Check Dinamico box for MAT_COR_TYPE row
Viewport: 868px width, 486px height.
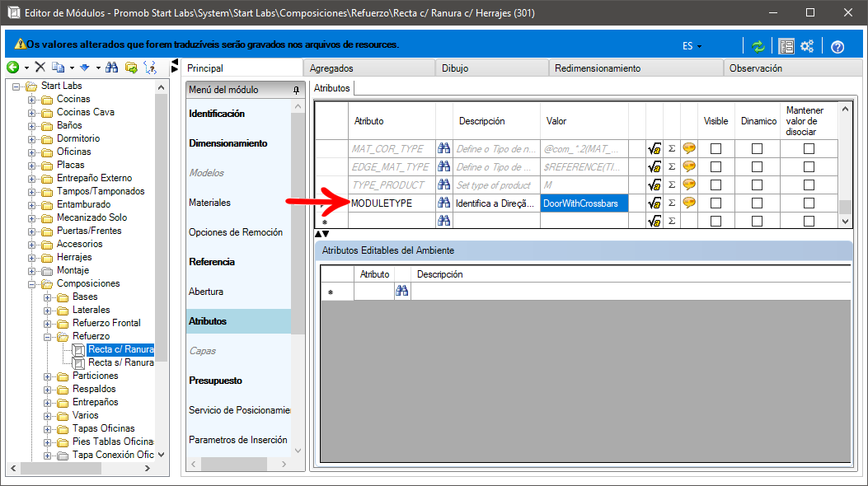pos(757,149)
